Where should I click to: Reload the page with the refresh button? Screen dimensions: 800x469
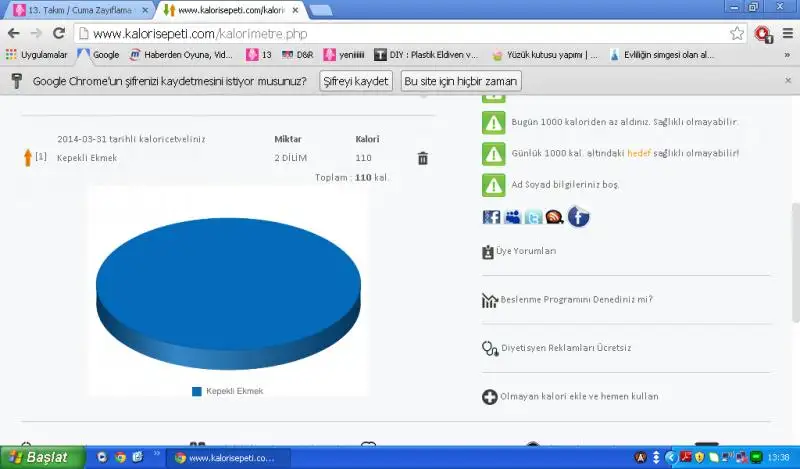(x=58, y=33)
